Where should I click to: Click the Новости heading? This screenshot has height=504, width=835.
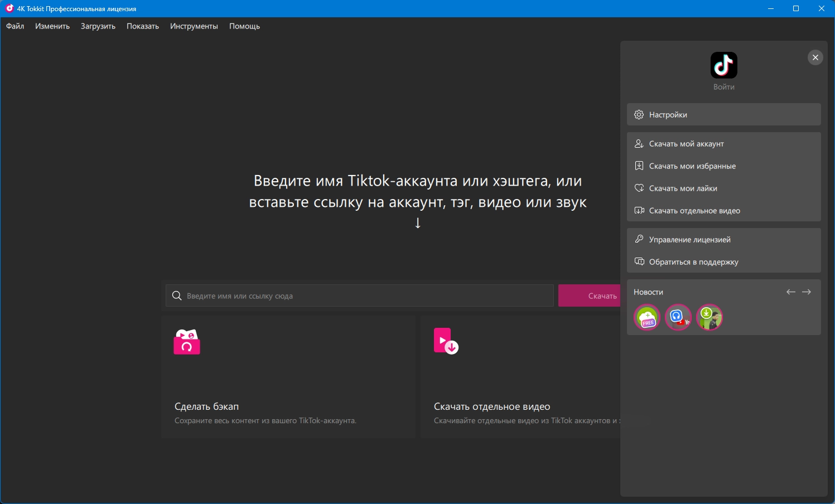[648, 292]
